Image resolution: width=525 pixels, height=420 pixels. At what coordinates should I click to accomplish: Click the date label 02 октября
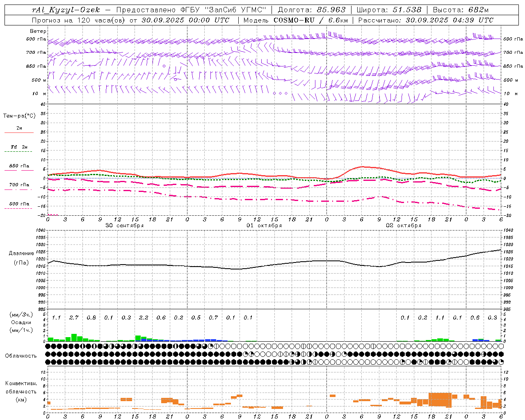tap(403, 226)
